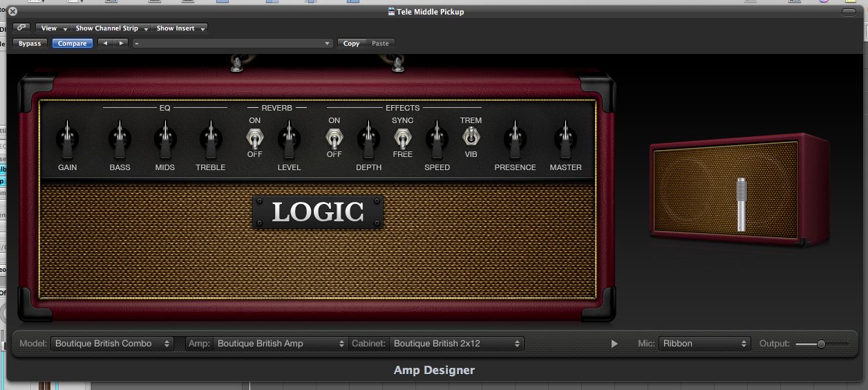
Task: Click the Effects Depth knob
Action: (368, 140)
